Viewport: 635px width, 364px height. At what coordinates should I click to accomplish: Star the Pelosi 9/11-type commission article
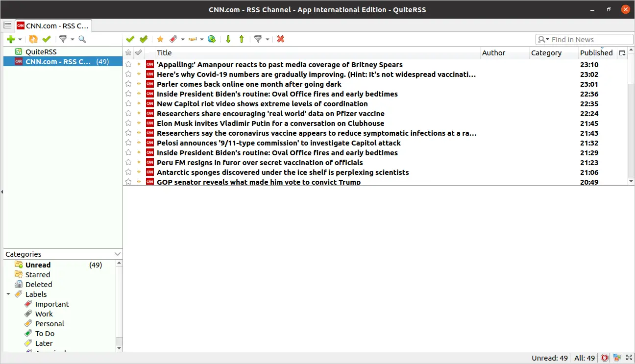pyautogui.click(x=128, y=143)
